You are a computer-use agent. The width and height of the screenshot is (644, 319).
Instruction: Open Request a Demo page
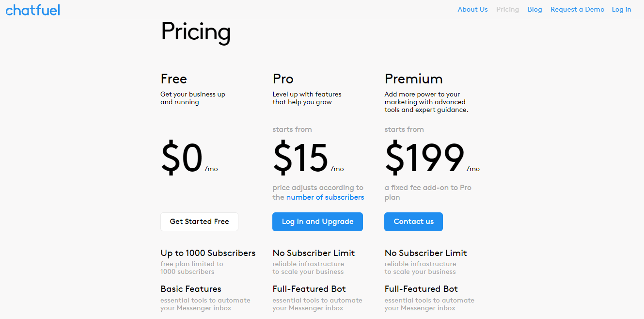(577, 9)
